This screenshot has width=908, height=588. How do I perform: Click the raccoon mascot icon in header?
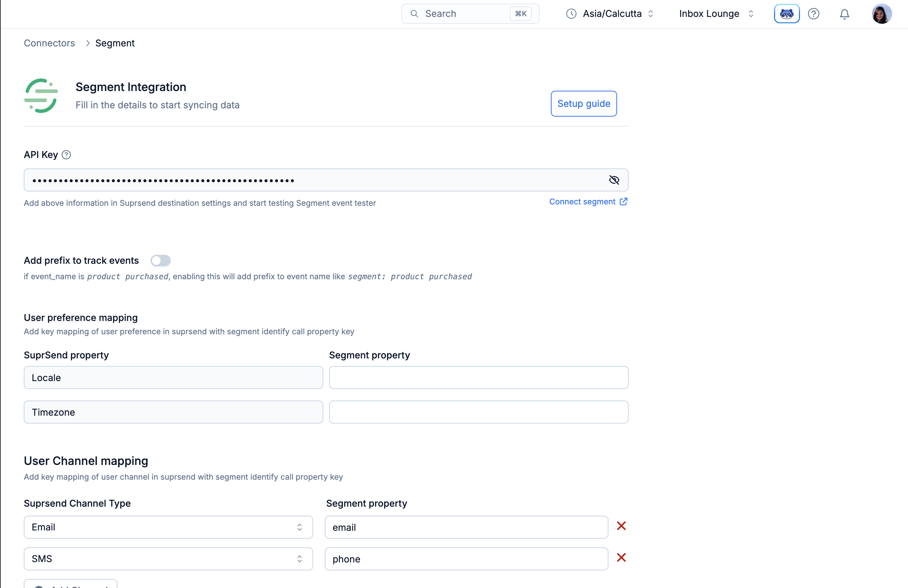(787, 14)
